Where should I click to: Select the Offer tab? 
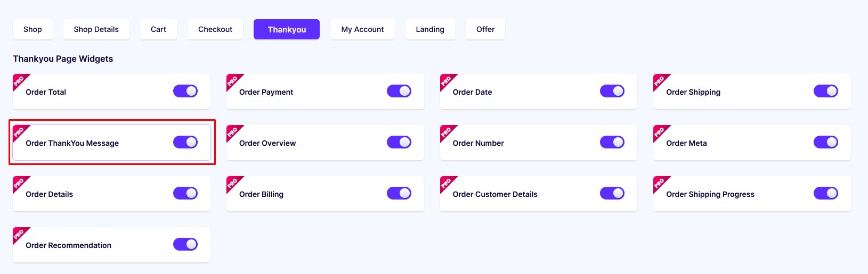tap(485, 29)
